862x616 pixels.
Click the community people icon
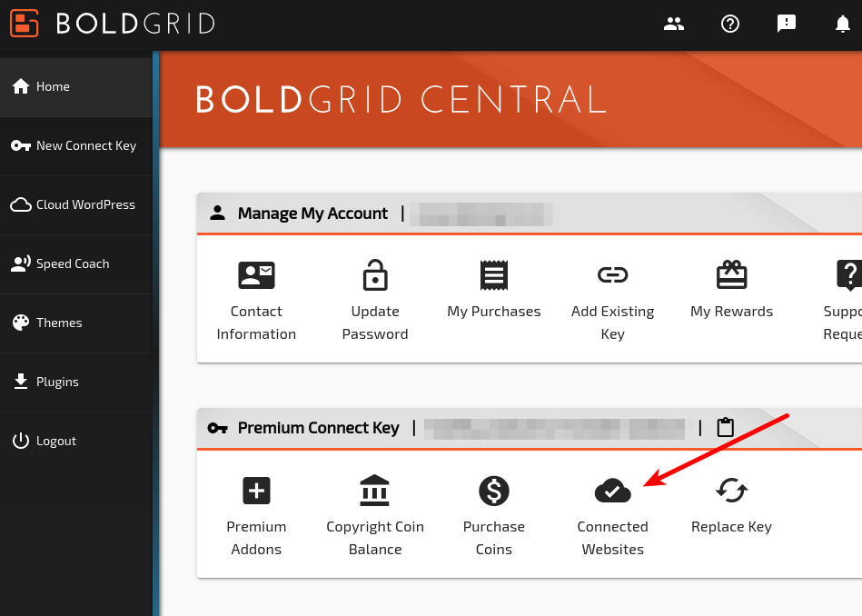tap(674, 24)
